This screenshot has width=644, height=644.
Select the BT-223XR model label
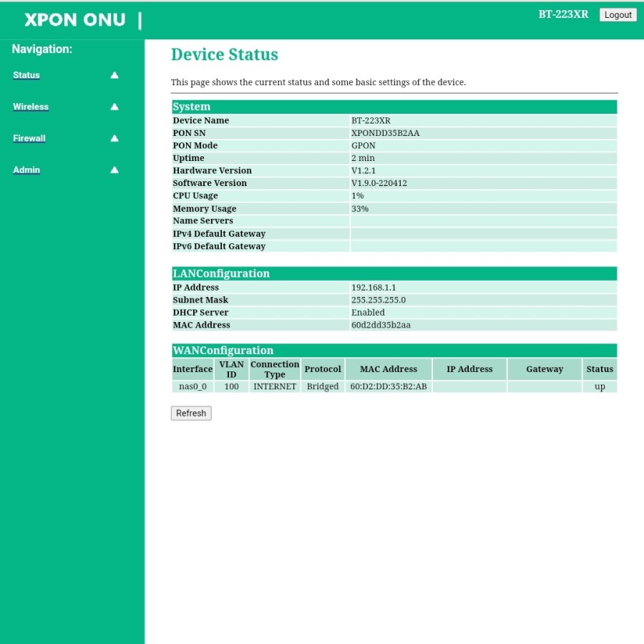click(x=564, y=14)
